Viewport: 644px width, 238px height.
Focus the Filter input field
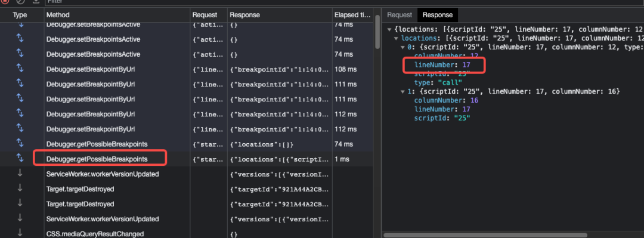tap(344, 2)
